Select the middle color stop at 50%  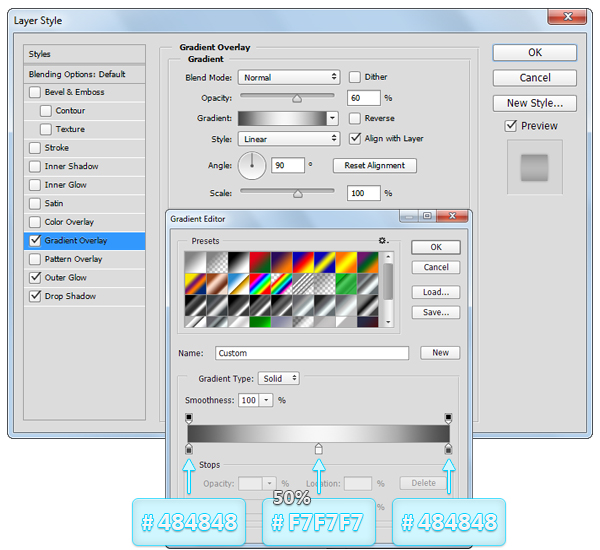click(318, 449)
